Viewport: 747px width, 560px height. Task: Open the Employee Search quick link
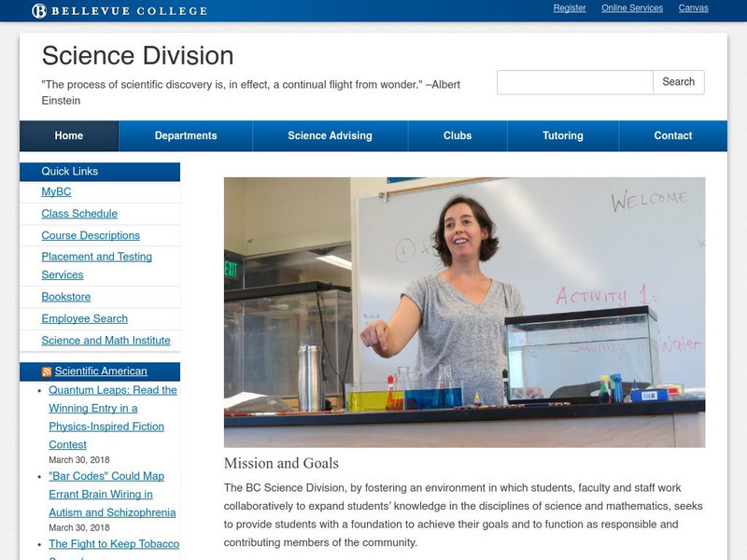click(84, 318)
